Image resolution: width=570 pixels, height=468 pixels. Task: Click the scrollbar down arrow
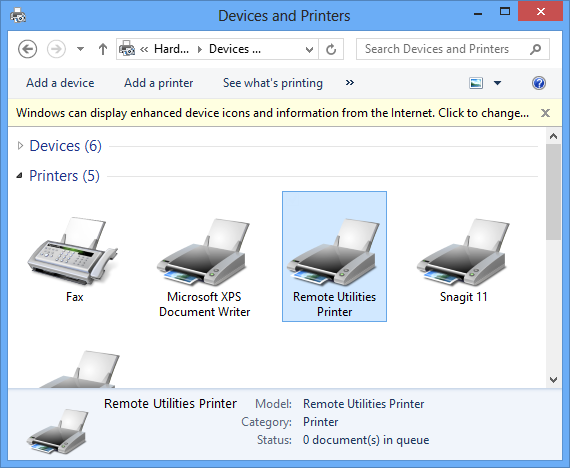[553, 380]
